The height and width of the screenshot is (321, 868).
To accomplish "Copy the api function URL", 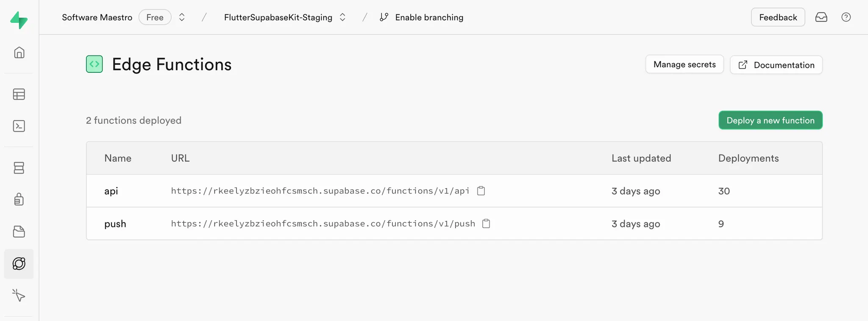I will coord(481,191).
